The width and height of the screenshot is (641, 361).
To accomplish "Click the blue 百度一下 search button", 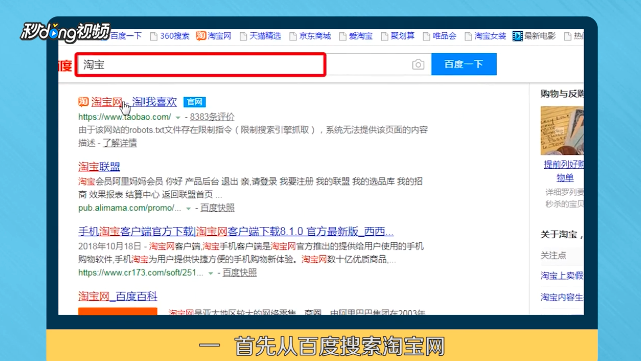I will click(x=464, y=64).
